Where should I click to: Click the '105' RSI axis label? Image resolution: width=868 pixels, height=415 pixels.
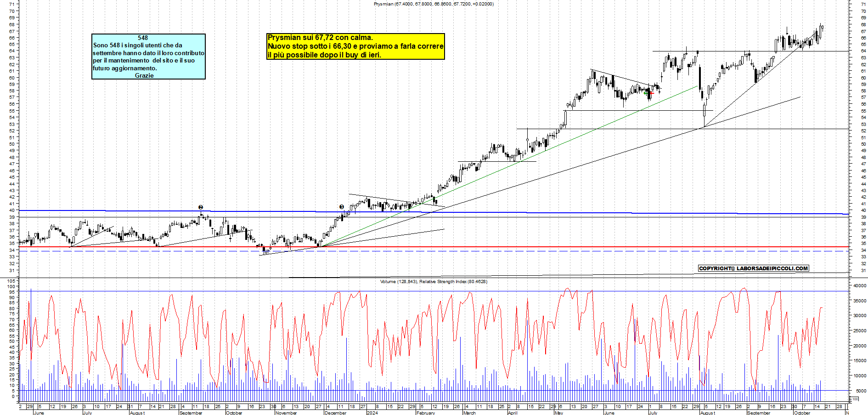click(x=11, y=281)
